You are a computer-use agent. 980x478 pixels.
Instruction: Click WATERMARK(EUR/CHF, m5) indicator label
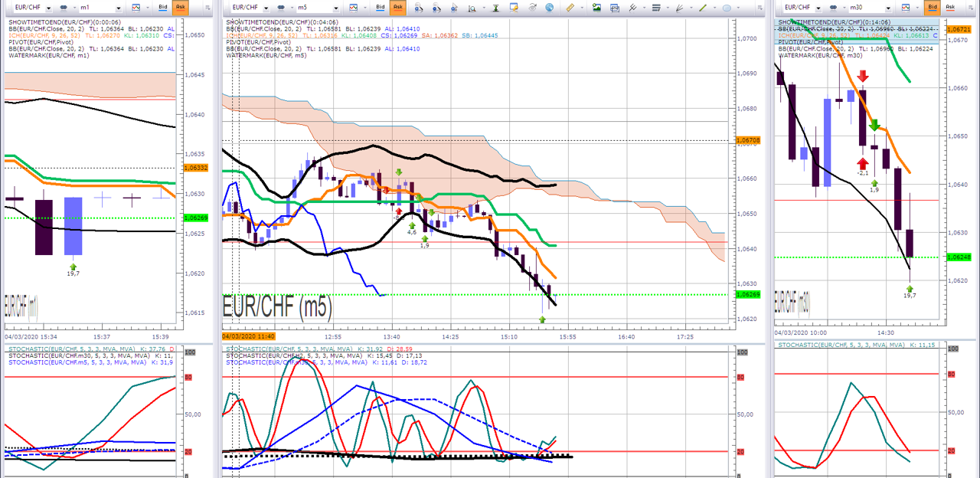[x=265, y=55]
